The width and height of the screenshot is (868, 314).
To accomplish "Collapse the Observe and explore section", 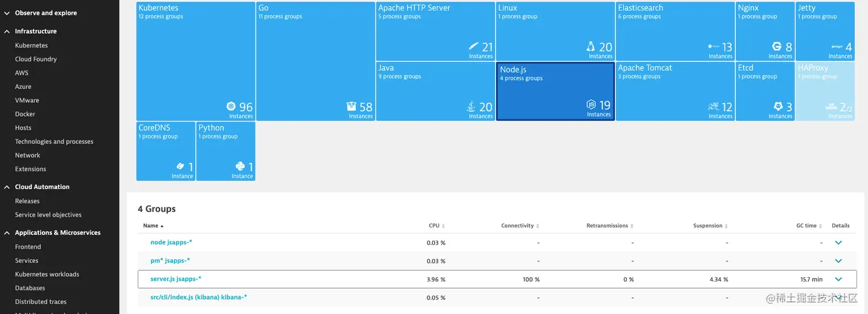I will [7, 13].
